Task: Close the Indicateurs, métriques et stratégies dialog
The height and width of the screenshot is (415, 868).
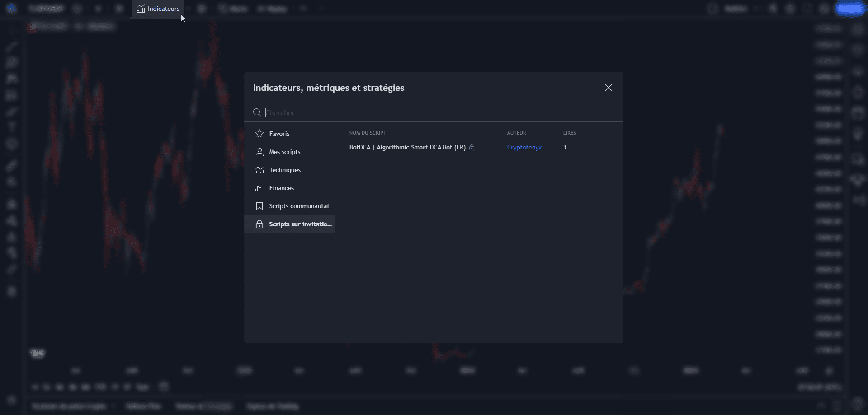Action: 609,88
